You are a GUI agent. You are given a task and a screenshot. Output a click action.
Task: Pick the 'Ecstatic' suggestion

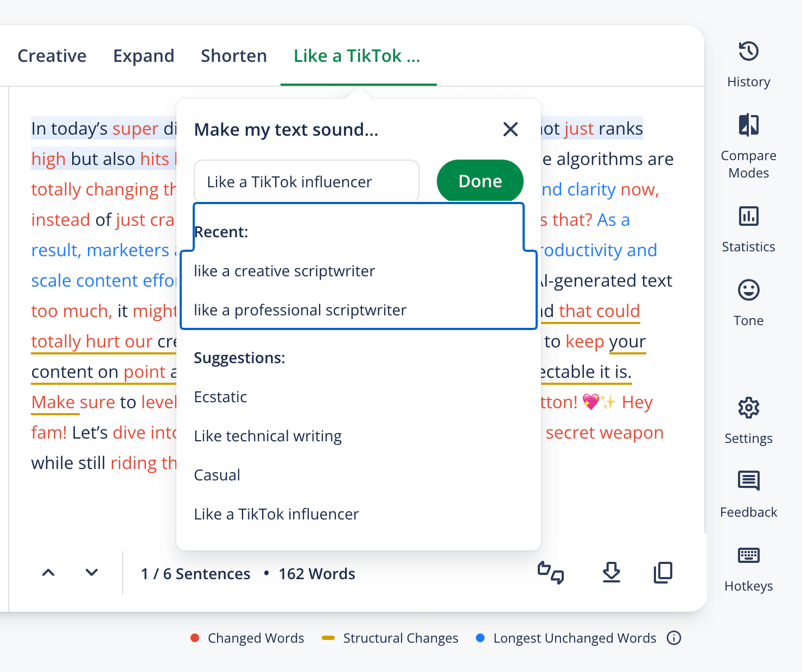click(x=220, y=397)
